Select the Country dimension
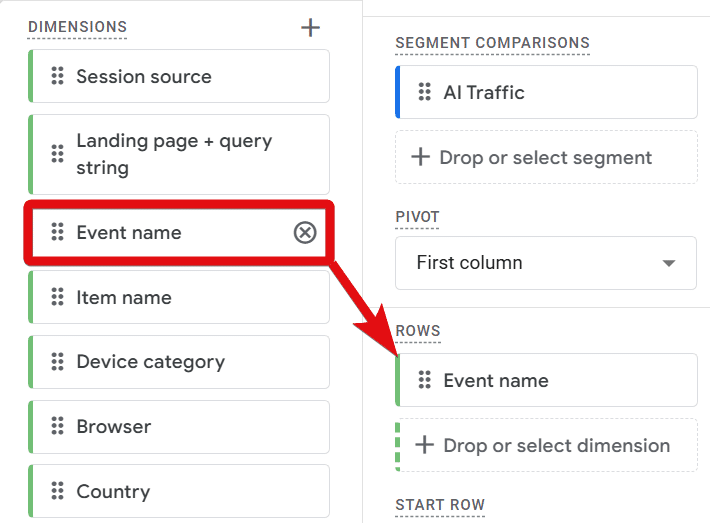This screenshot has height=523, width=710. [x=179, y=491]
